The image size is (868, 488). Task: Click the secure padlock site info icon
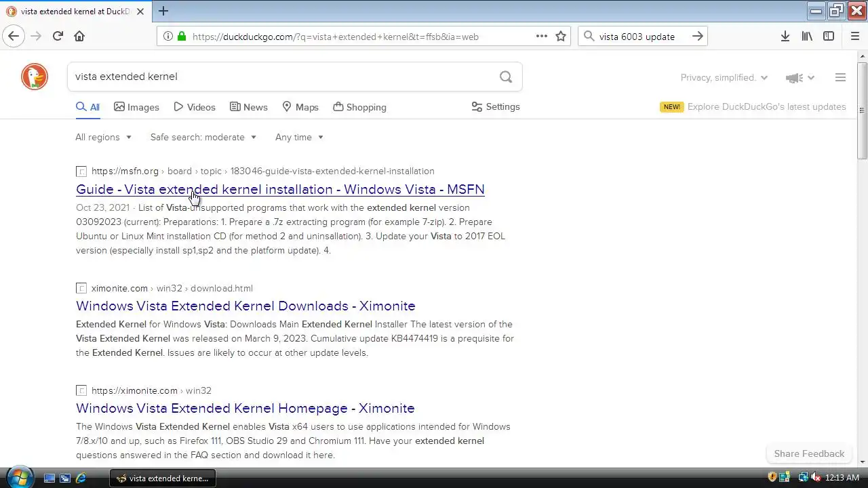[x=181, y=37]
